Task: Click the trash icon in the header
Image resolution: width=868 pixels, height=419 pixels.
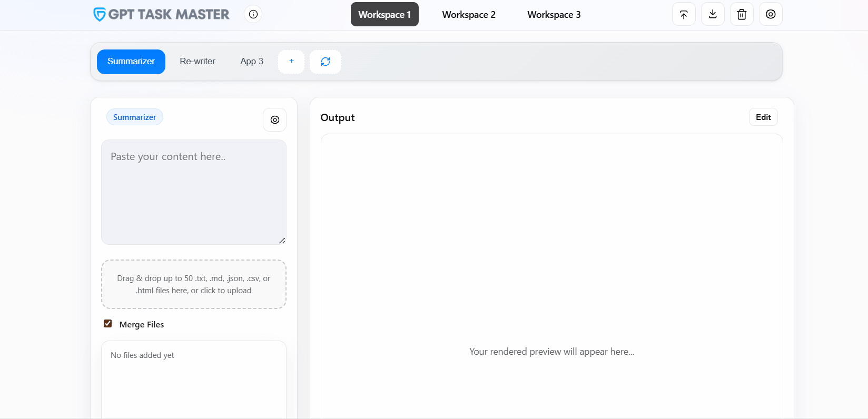Action: [742, 14]
